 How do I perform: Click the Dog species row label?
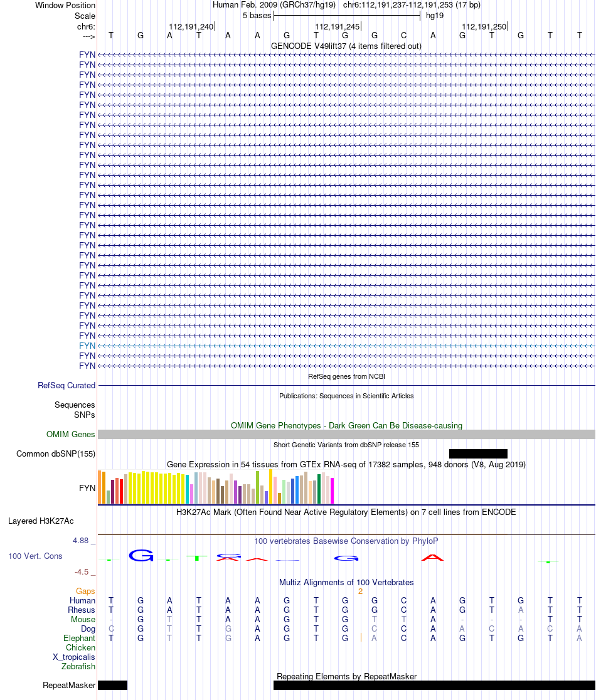click(x=88, y=629)
